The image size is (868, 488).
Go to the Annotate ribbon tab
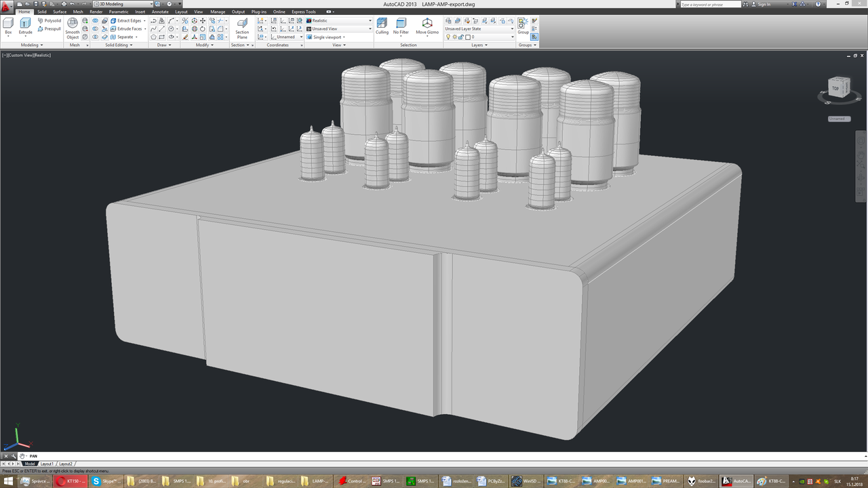point(160,12)
